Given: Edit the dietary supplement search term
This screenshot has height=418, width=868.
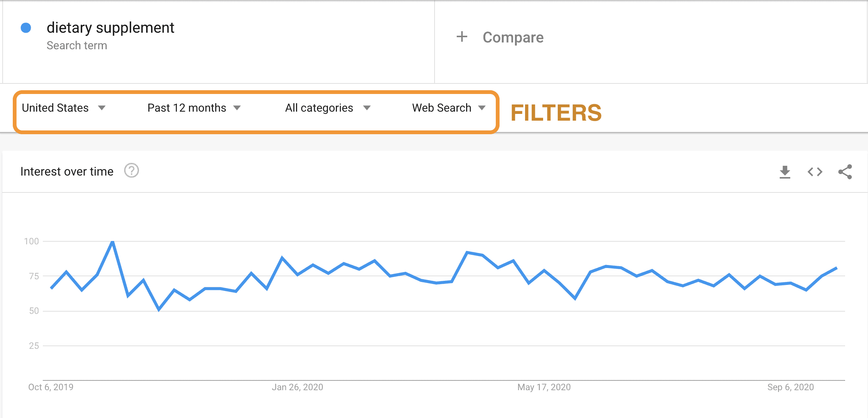Looking at the screenshot, I should (x=110, y=28).
